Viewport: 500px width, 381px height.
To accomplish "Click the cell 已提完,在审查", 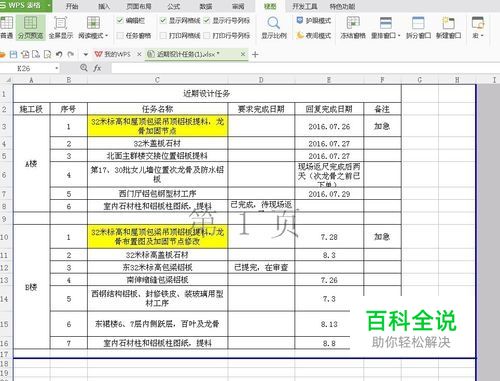I will pyautogui.click(x=261, y=267).
